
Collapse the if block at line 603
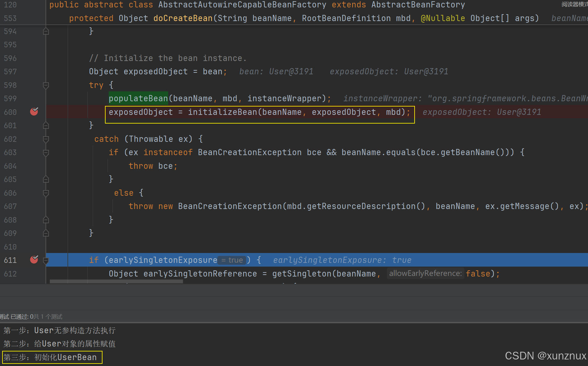46,153
